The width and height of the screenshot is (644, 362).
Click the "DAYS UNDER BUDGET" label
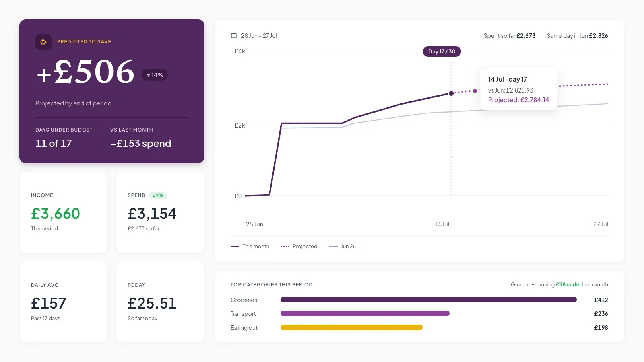click(x=64, y=130)
